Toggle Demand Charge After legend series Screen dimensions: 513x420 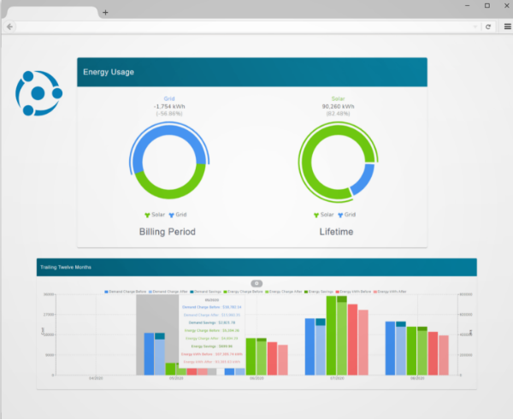[168, 292]
